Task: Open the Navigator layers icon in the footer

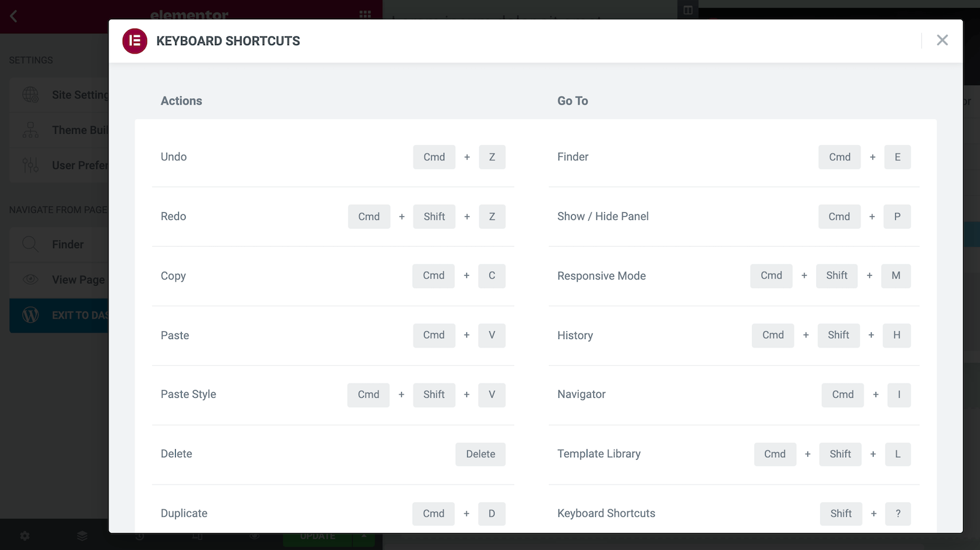Action: pyautogui.click(x=82, y=536)
